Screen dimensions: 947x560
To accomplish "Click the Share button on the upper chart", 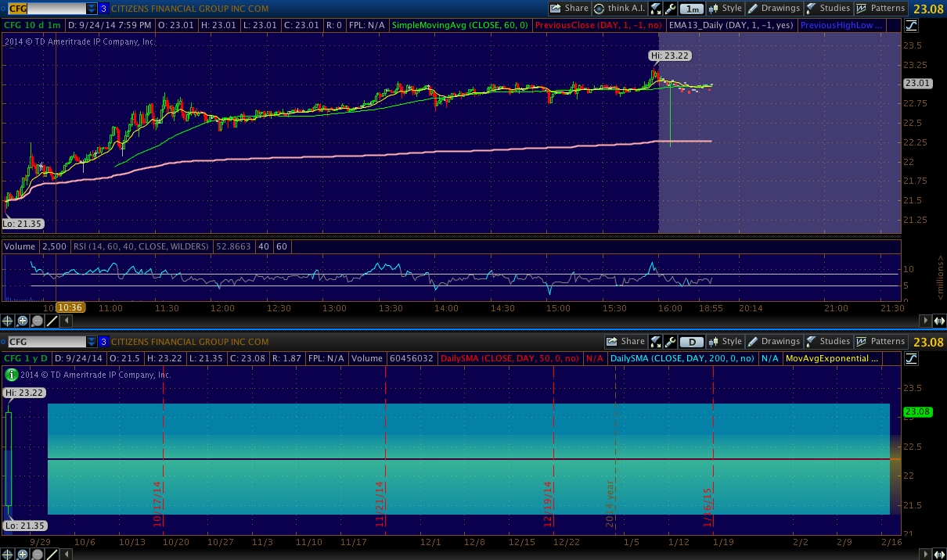I will pos(569,9).
